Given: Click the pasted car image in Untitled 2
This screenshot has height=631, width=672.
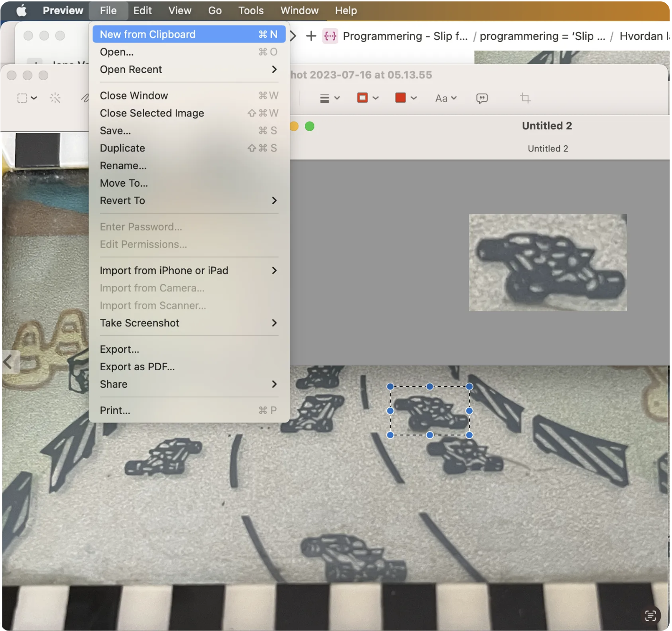Looking at the screenshot, I should [548, 263].
